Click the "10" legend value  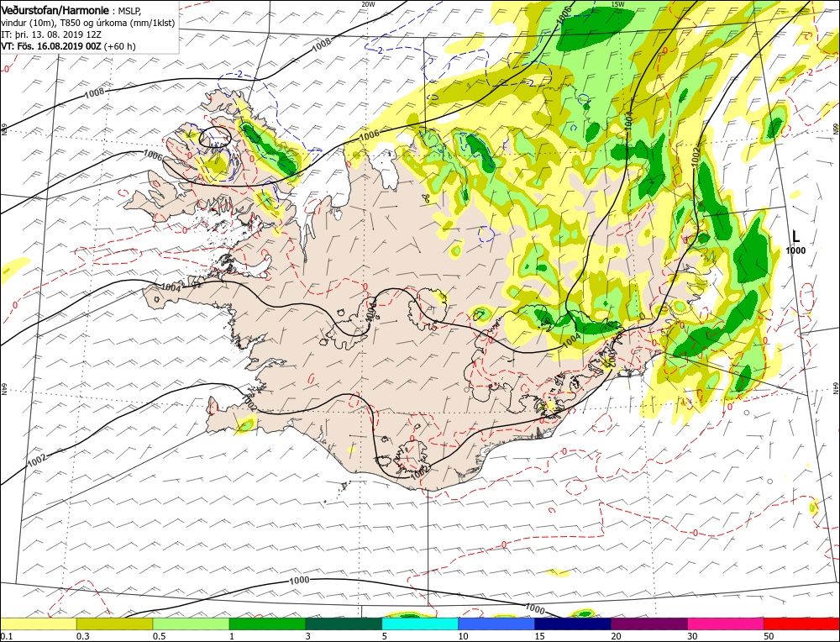coord(463,636)
